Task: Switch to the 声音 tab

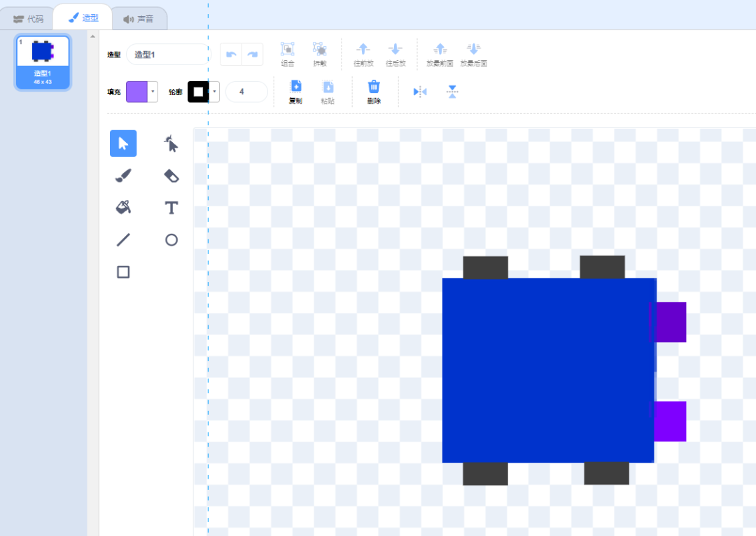Action: [x=139, y=19]
